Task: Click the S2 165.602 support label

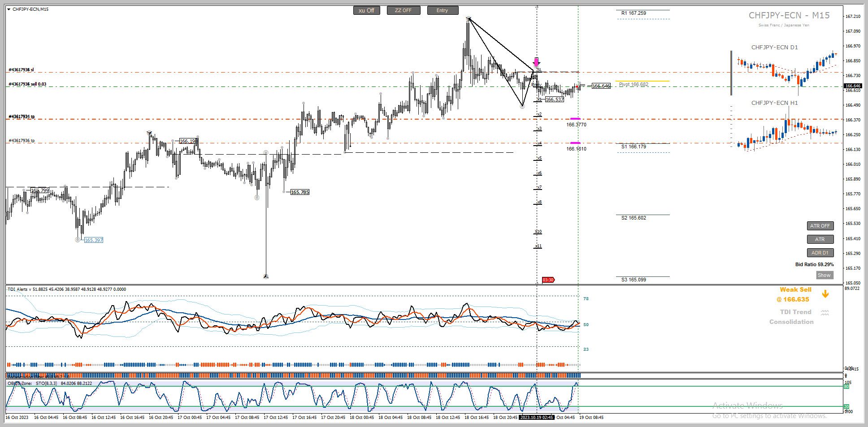Action: (x=634, y=218)
